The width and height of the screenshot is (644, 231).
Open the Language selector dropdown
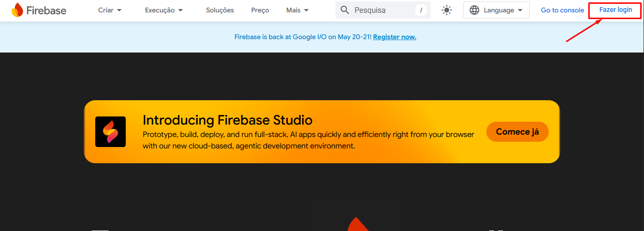[496, 10]
